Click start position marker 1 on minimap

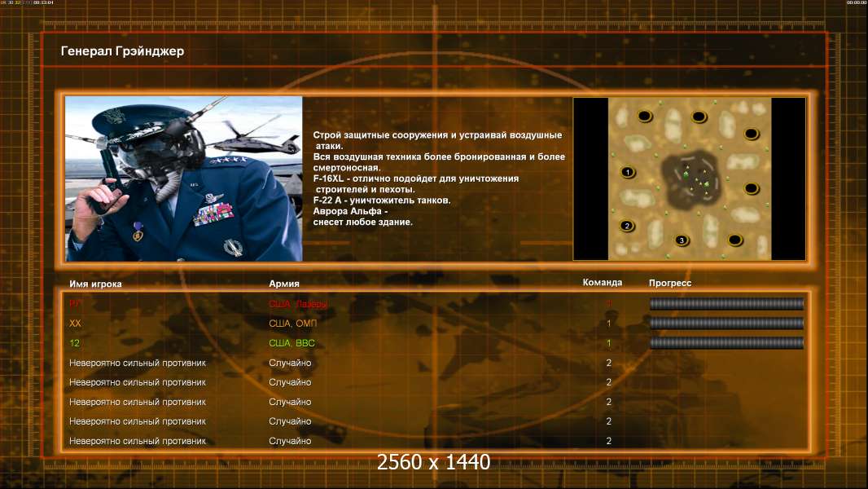[627, 172]
